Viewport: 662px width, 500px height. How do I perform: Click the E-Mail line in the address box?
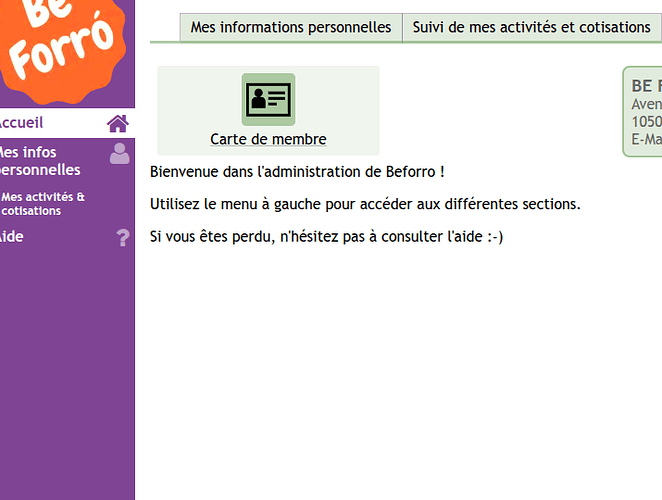pyautogui.click(x=646, y=140)
